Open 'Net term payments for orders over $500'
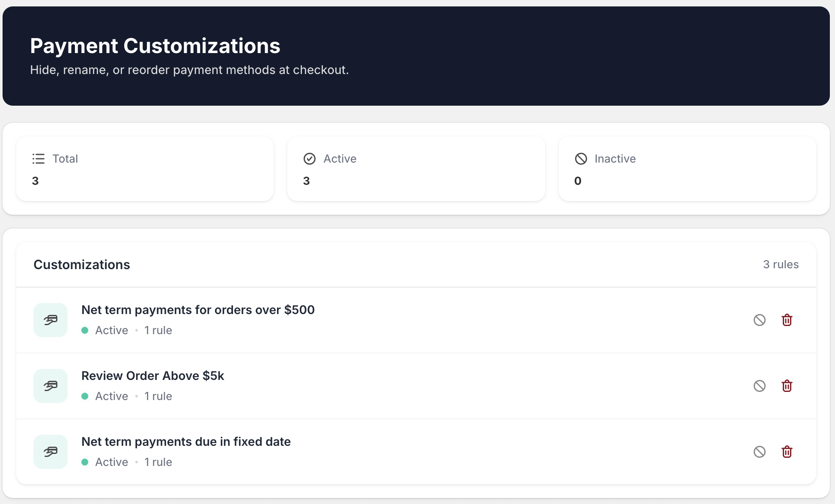This screenshot has height=504, width=835. click(x=198, y=309)
